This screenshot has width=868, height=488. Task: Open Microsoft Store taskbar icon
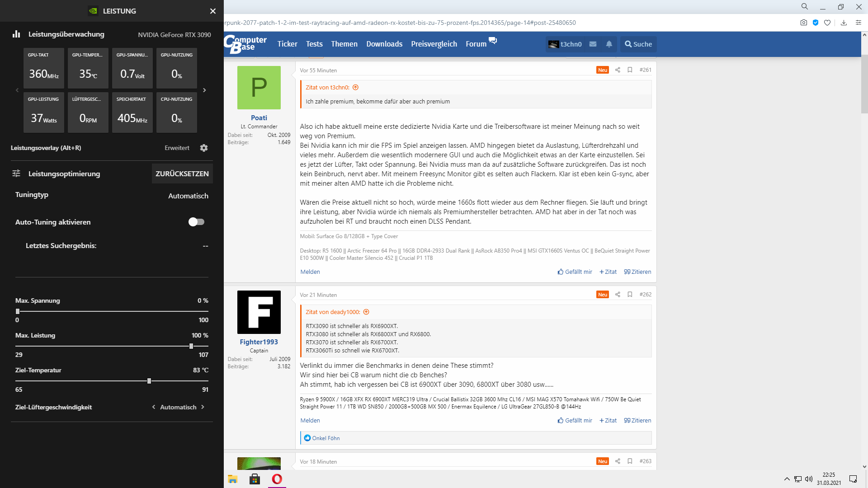coord(255,479)
